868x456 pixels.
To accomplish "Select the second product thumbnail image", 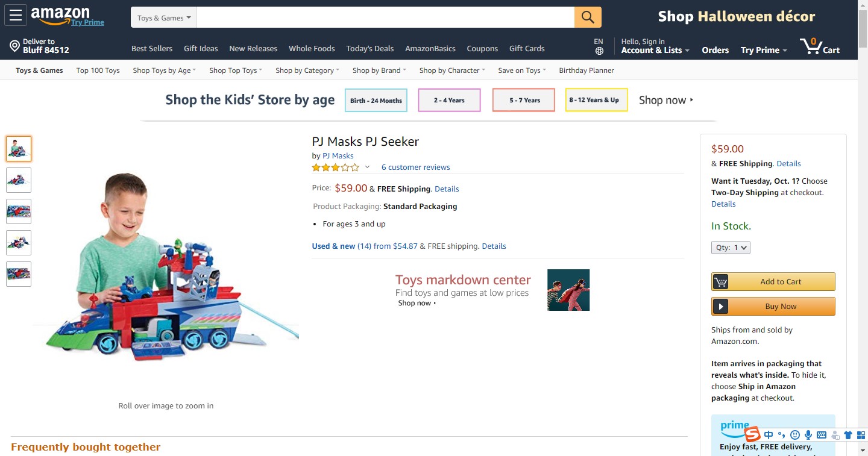I will [x=19, y=180].
